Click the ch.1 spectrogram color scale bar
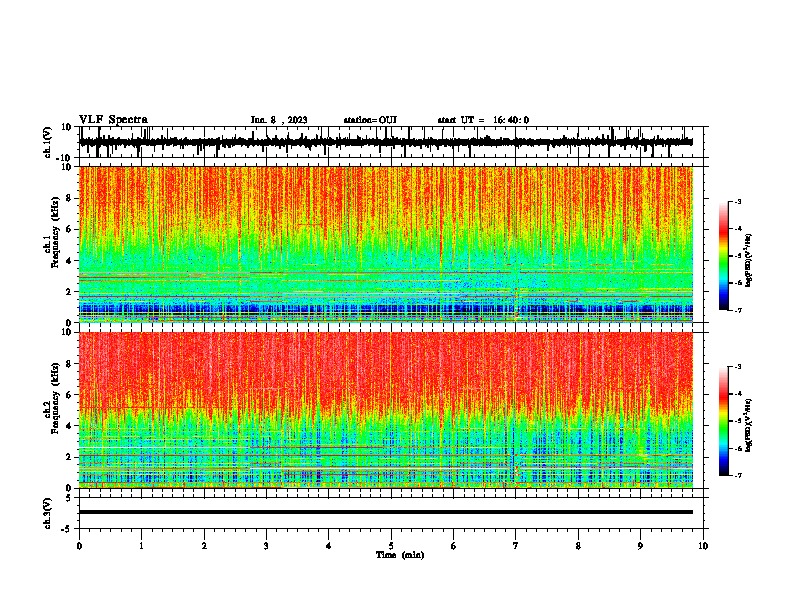The width and height of the screenshot is (792, 612). coord(724,256)
